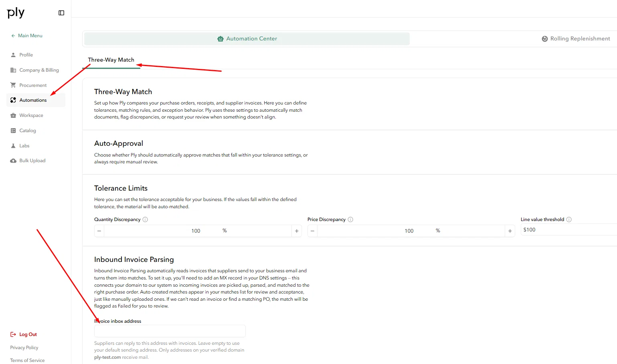
Task: Click the Three-Way Match section heading
Action: point(123,92)
